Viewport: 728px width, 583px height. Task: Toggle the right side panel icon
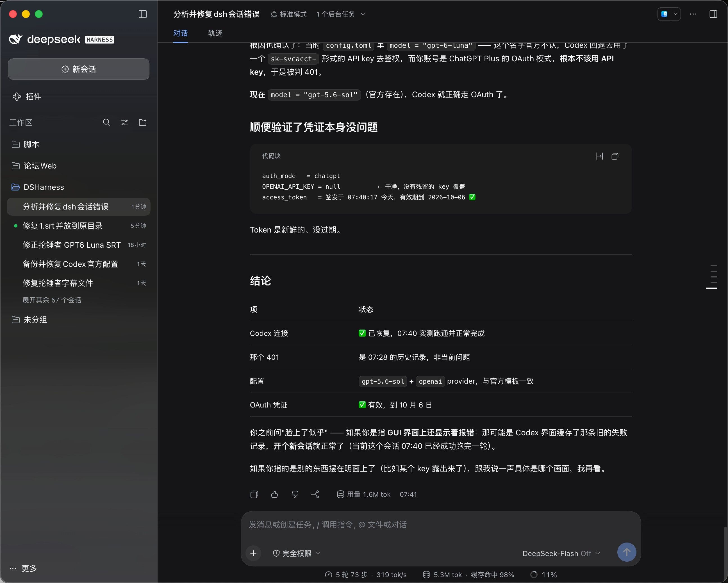(x=713, y=14)
